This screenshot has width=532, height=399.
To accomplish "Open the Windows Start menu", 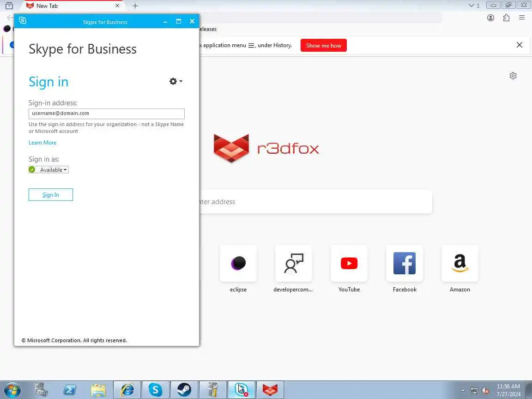I will point(12,390).
